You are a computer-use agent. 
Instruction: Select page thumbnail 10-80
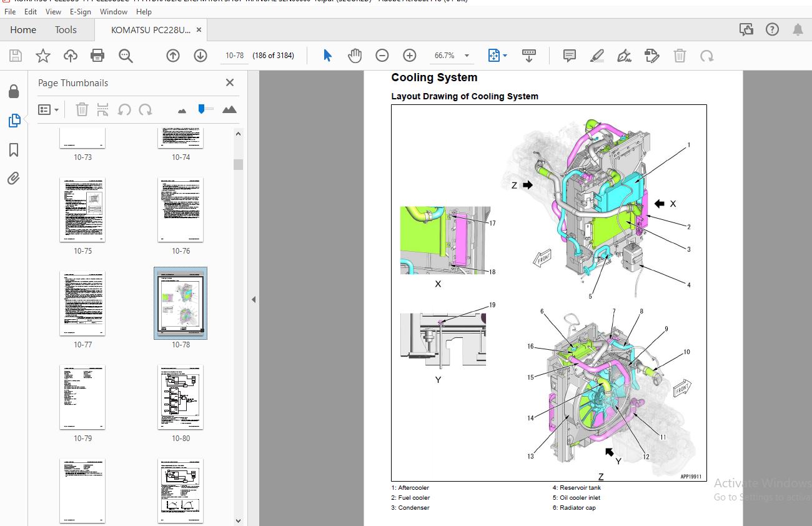click(181, 397)
